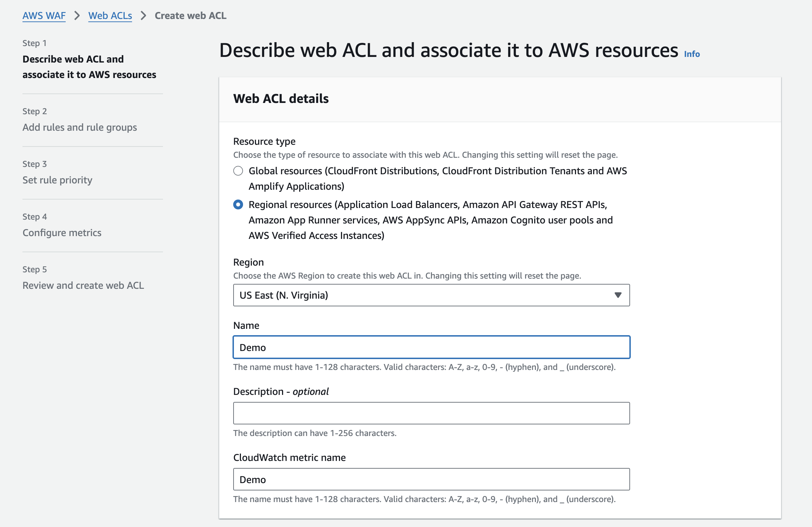Open Step 5 Review and create web ACL

point(83,285)
